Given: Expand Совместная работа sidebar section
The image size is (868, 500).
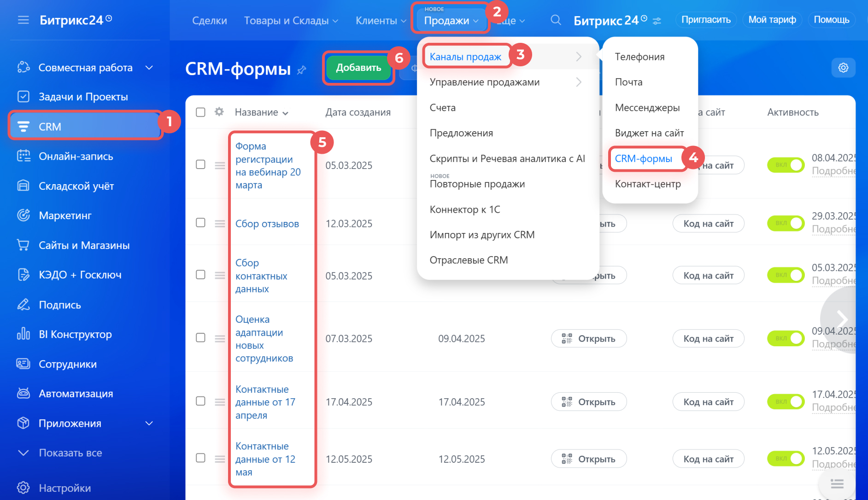Looking at the screenshot, I should coord(149,68).
